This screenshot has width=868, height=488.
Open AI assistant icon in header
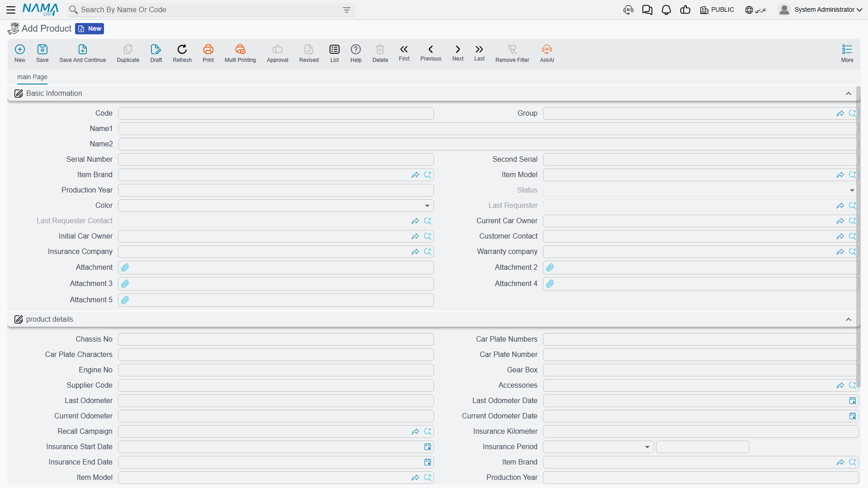[x=628, y=10]
